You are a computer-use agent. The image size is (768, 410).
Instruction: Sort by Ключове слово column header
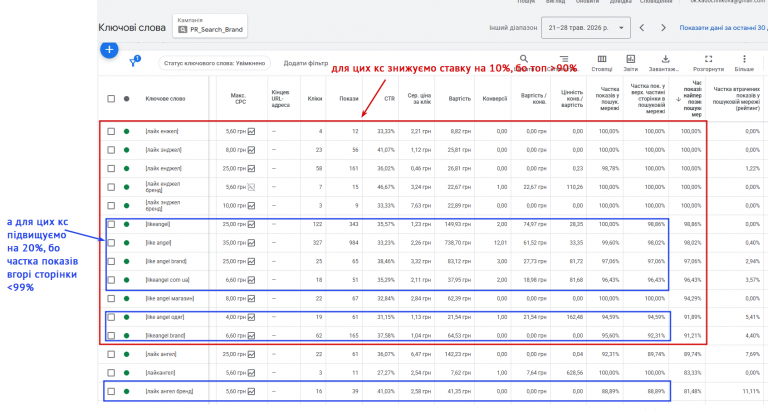tap(165, 99)
